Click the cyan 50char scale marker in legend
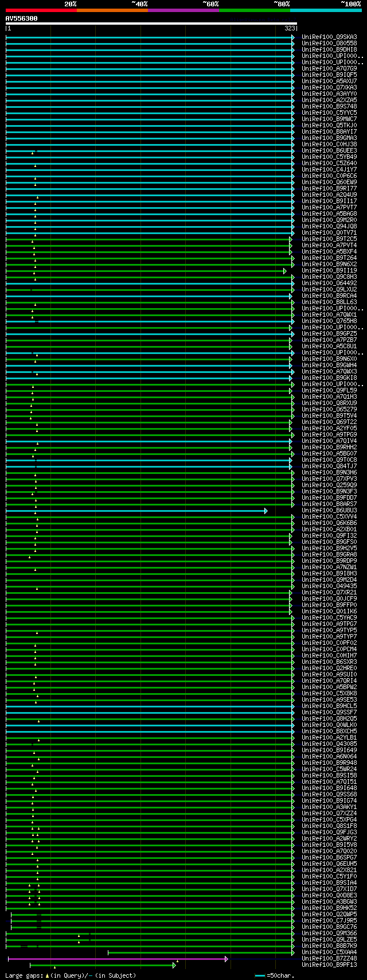 (x=260, y=975)
